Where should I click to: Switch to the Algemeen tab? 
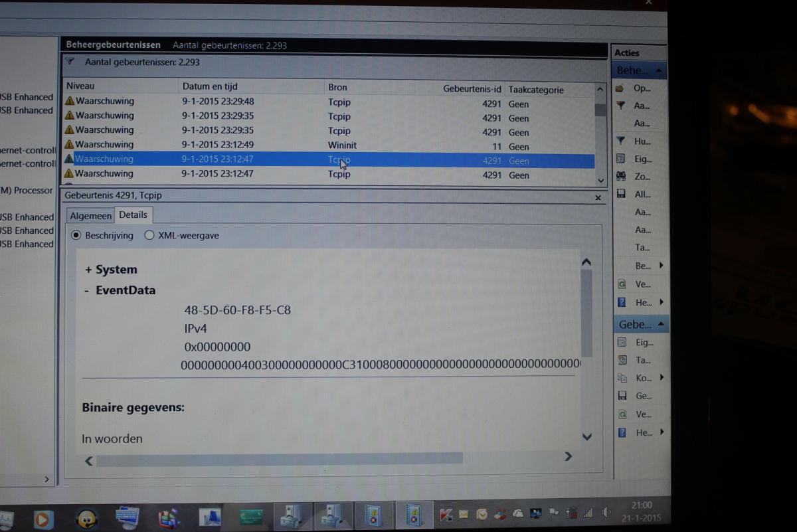pos(90,216)
